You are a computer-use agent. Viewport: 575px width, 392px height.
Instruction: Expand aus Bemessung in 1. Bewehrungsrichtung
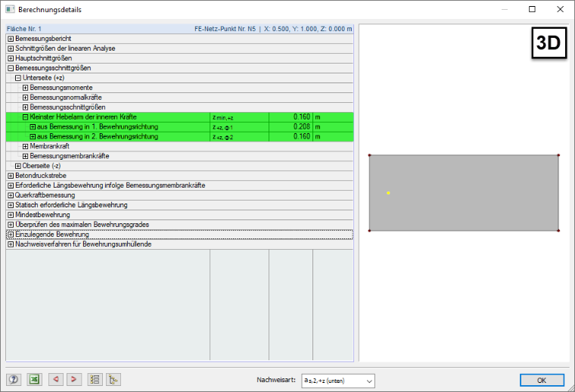pos(33,127)
